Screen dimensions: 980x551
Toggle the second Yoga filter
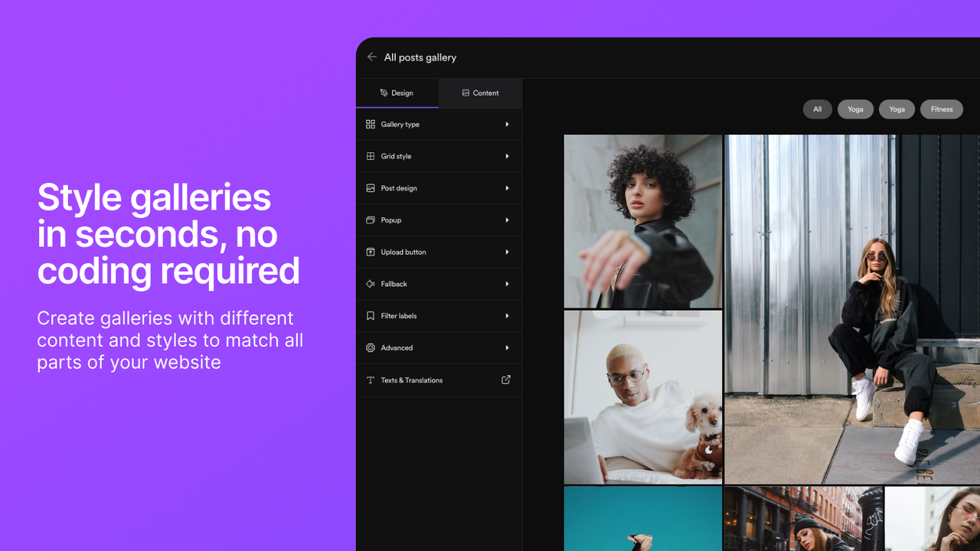pos(897,109)
